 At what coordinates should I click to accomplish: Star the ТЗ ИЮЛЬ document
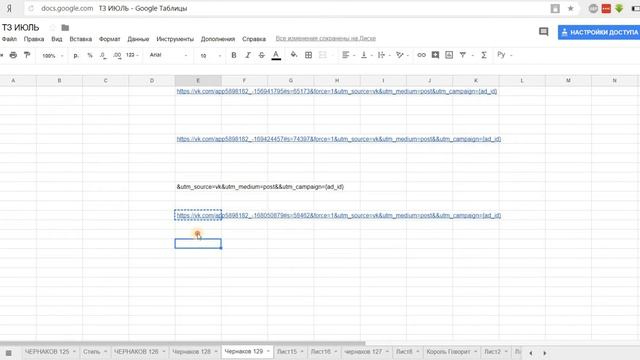tap(52, 28)
